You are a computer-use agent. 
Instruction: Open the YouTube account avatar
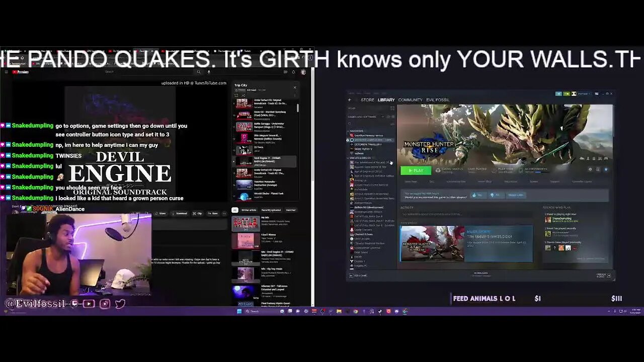click(x=303, y=72)
